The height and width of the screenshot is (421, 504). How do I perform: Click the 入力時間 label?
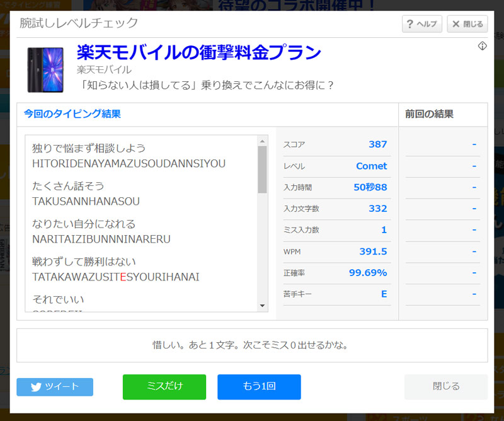tap(297, 188)
